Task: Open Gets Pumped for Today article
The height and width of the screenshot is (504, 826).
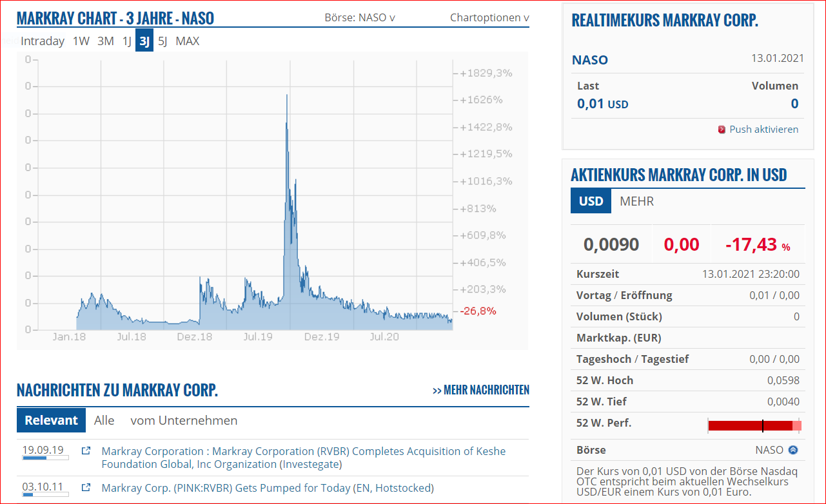Action: pyautogui.click(x=268, y=488)
